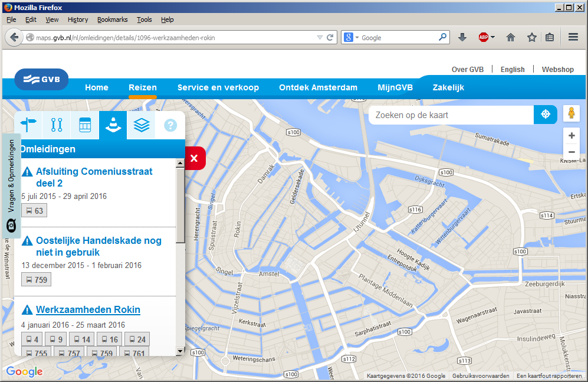This screenshot has height=382, width=588.
Task: Open Gebruiksvoorwaarden map terms link
Action: pyautogui.click(x=481, y=376)
